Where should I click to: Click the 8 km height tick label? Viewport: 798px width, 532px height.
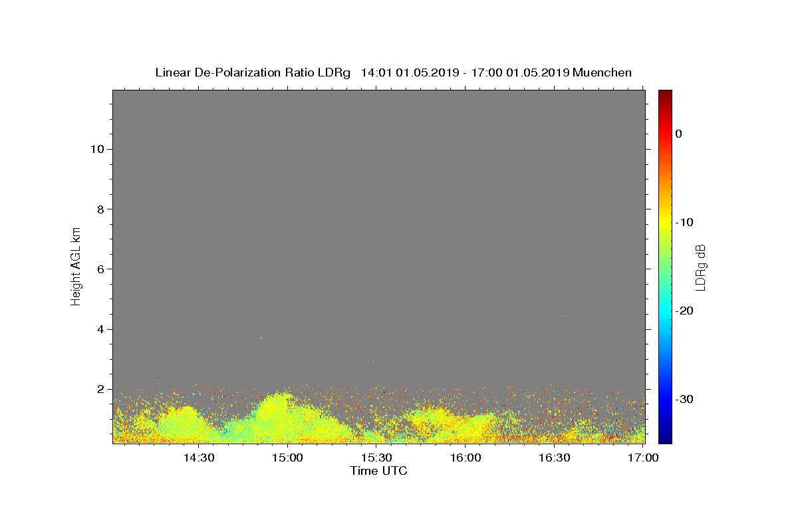coord(100,209)
